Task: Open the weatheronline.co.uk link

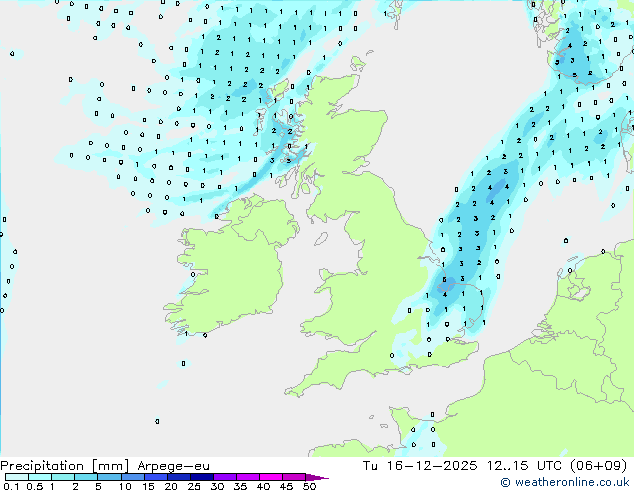Action: pyautogui.click(x=564, y=482)
